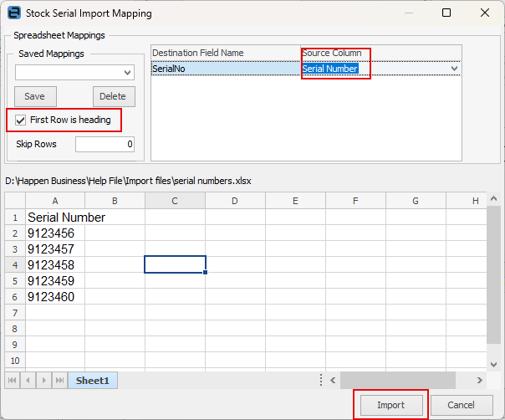Viewport: 505px width, 420px height.
Task: Select the cell containing 9123458
Action: click(x=55, y=265)
